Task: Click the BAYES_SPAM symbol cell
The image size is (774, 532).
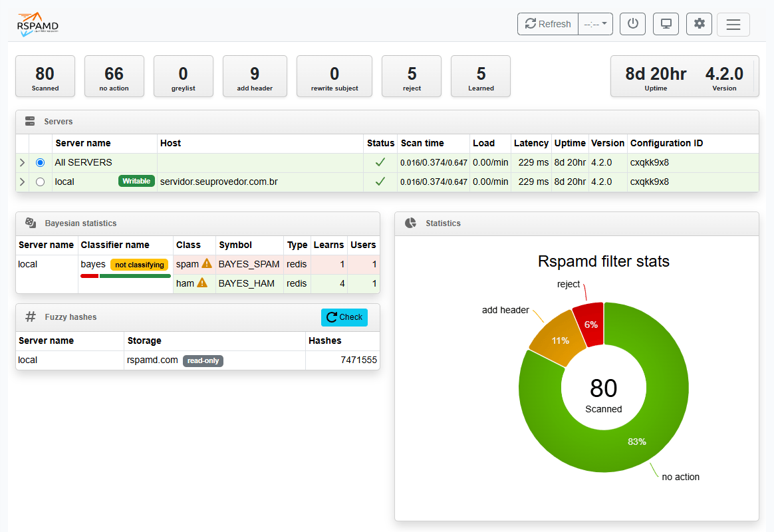Action: 249,264
